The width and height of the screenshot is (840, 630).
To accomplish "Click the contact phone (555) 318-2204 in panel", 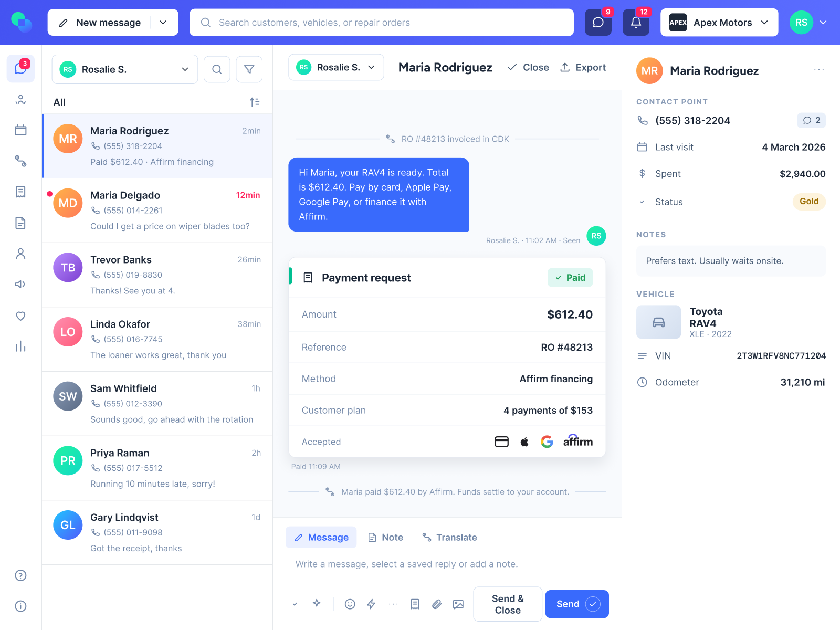I will 692,121.
